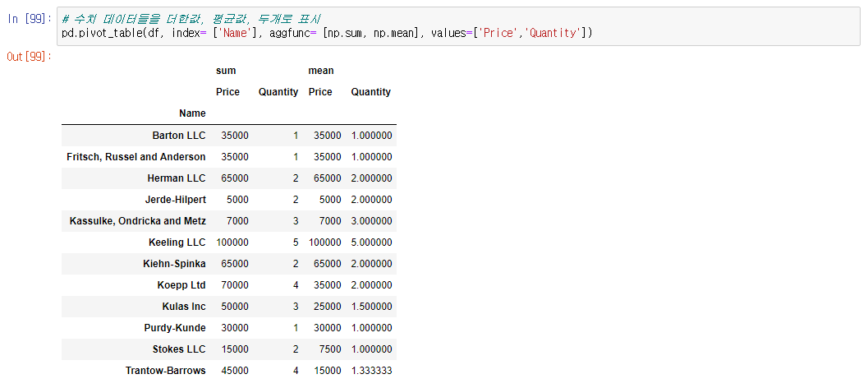Click Stokes LLC sum Quantity 2
This screenshot has width=868, height=388.
click(296, 349)
